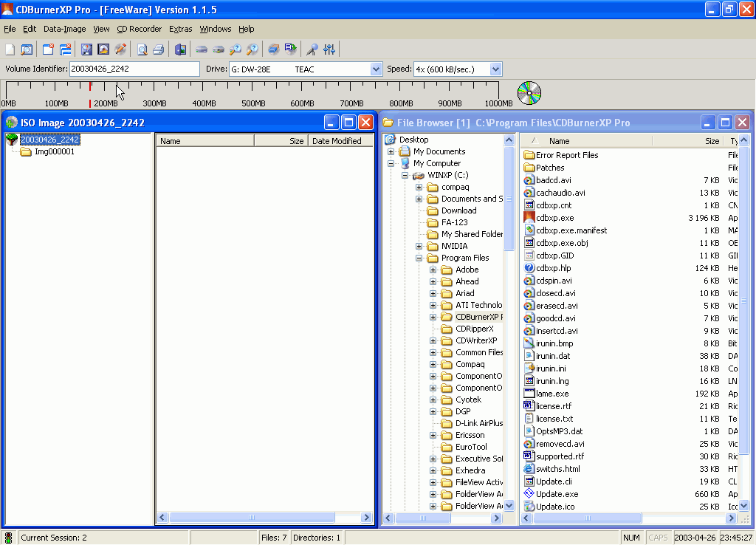Expand the Exhedra folder node
Viewport: 756px width, 545px height.
tap(433, 470)
